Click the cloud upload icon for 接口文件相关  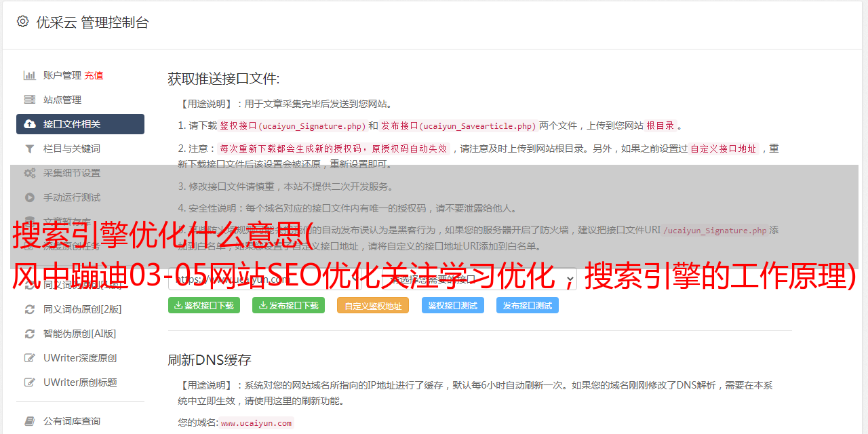point(30,124)
